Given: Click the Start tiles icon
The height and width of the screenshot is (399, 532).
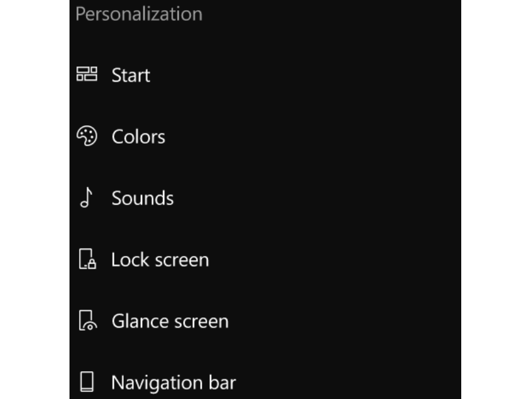Looking at the screenshot, I should coord(87,74).
